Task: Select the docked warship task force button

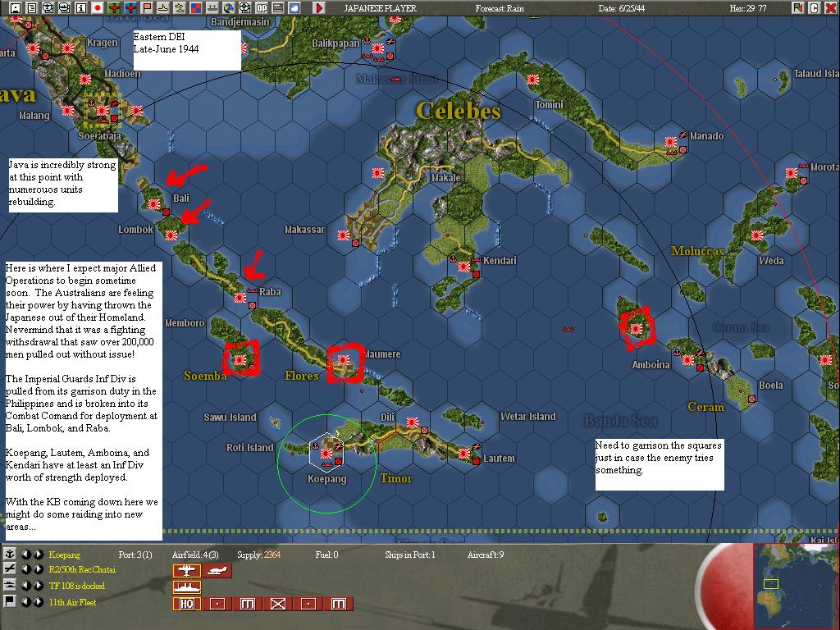Action: [186, 587]
